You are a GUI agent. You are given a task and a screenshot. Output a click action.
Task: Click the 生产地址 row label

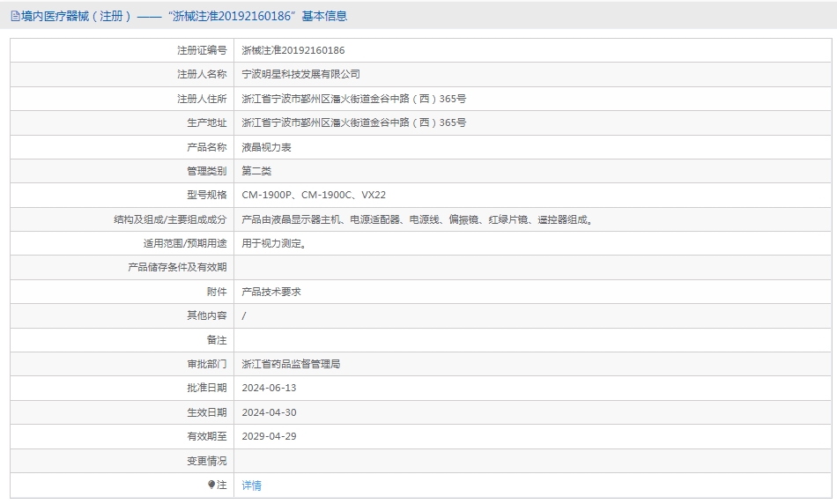[x=206, y=122]
